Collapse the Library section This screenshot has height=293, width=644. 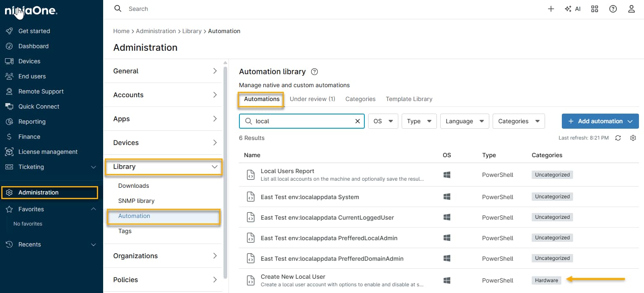click(x=214, y=167)
